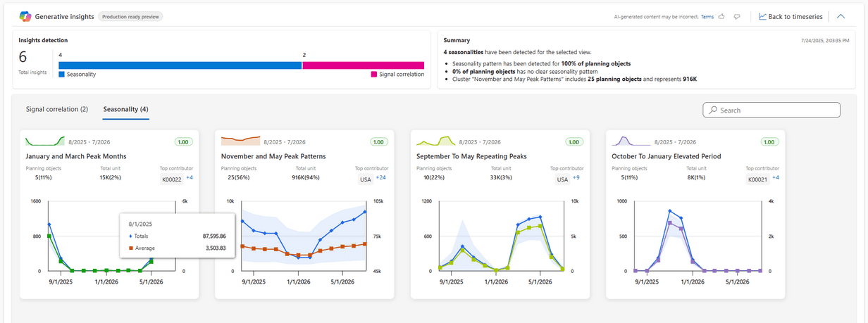Expand +9 more contributors

click(578, 178)
